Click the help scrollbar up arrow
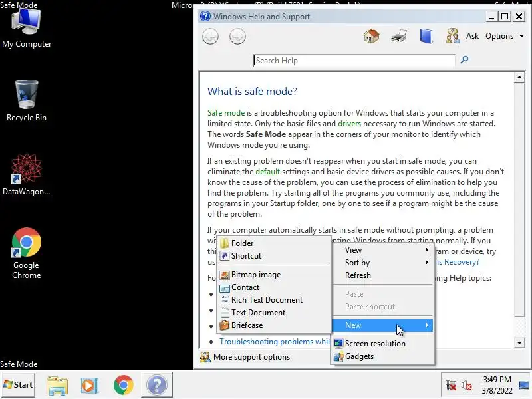 click(x=519, y=78)
